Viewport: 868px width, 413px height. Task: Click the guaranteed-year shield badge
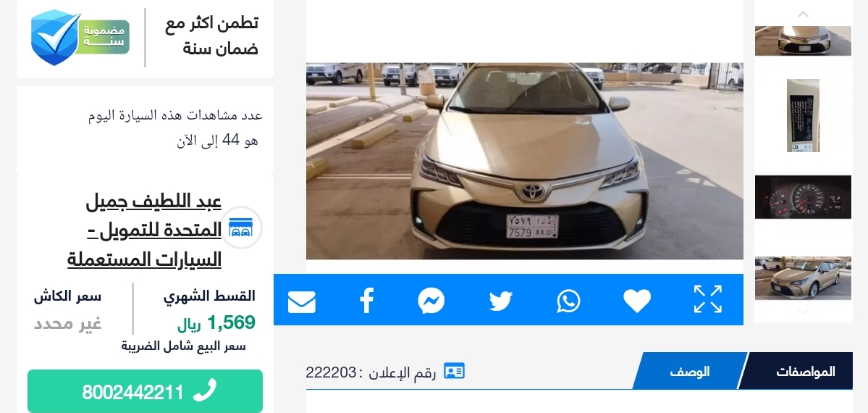point(80,37)
